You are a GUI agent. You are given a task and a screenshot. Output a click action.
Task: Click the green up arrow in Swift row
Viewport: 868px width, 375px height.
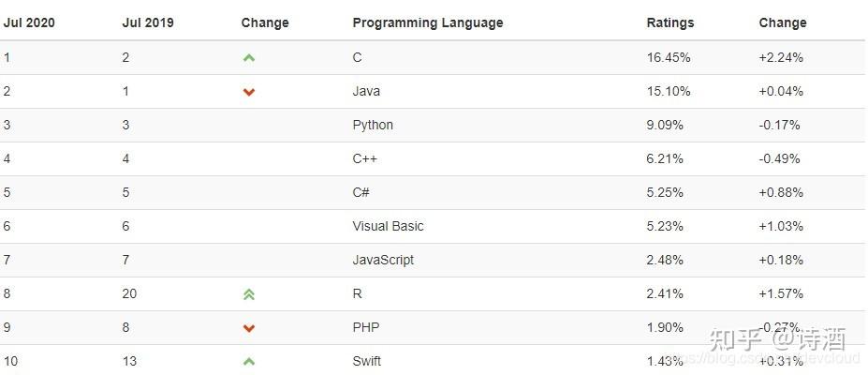(x=249, y=362)
